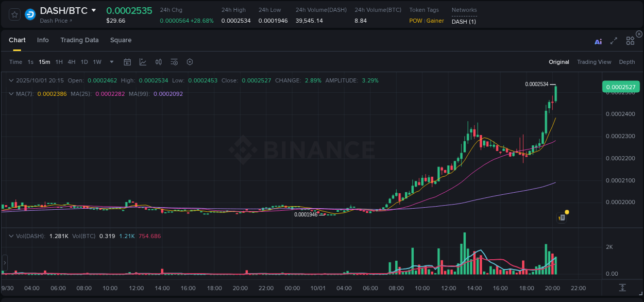Open the AI assistant panel
Viewport: 644px width, 302px height.
pyautogui.click(x=598, y=42)
